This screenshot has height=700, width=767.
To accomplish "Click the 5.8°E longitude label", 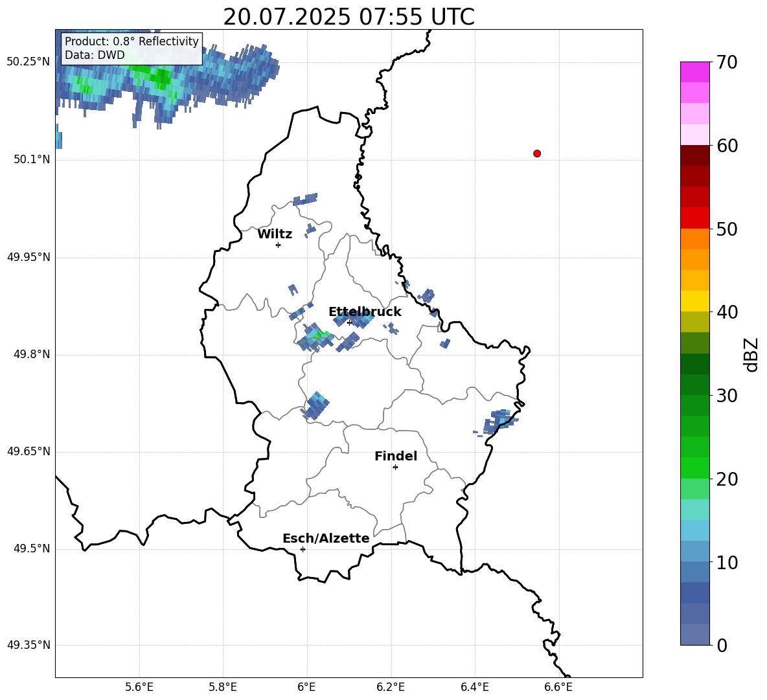I will [x=223, y=687].
